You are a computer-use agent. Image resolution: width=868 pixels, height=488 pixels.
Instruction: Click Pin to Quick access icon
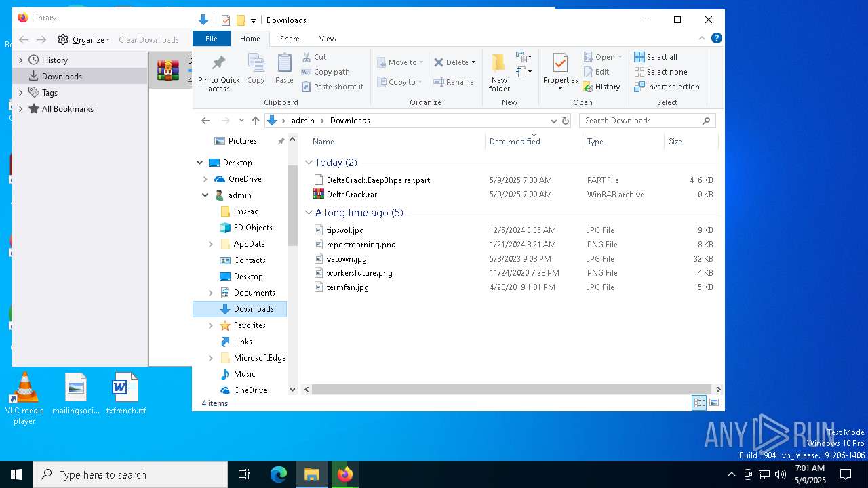pyautogui.click(x=218, y=73)
